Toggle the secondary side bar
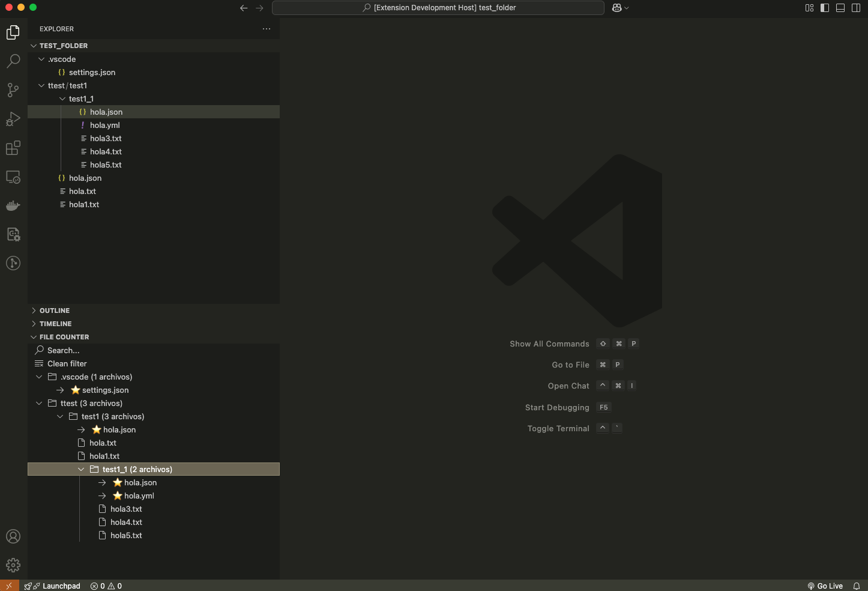 point(856,8)
